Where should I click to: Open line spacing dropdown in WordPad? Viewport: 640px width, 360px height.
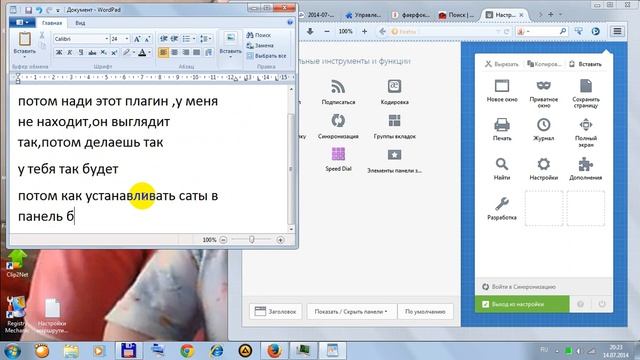205,39
